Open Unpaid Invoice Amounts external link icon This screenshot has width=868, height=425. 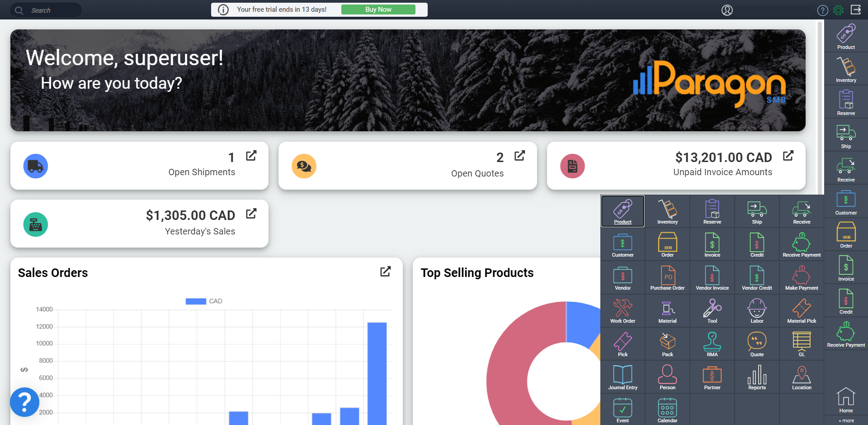pos(788,156)
